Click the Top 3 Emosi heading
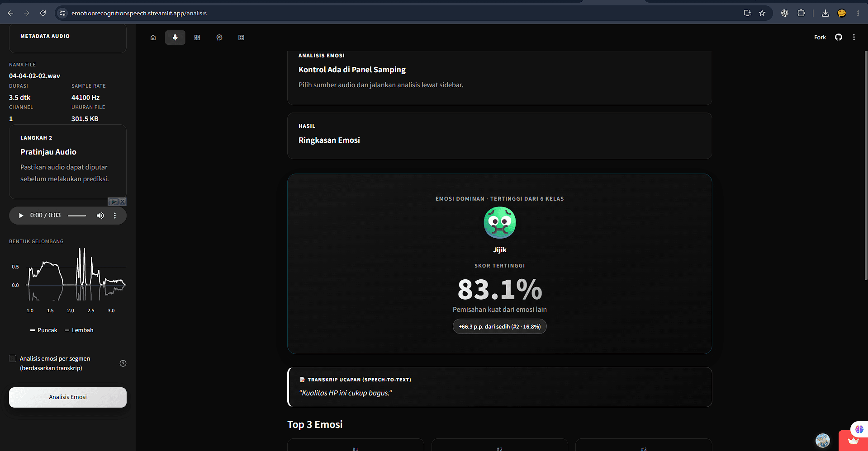Viewport: 868px width, 451px height. pyautogui.click(x=315, y=424)
